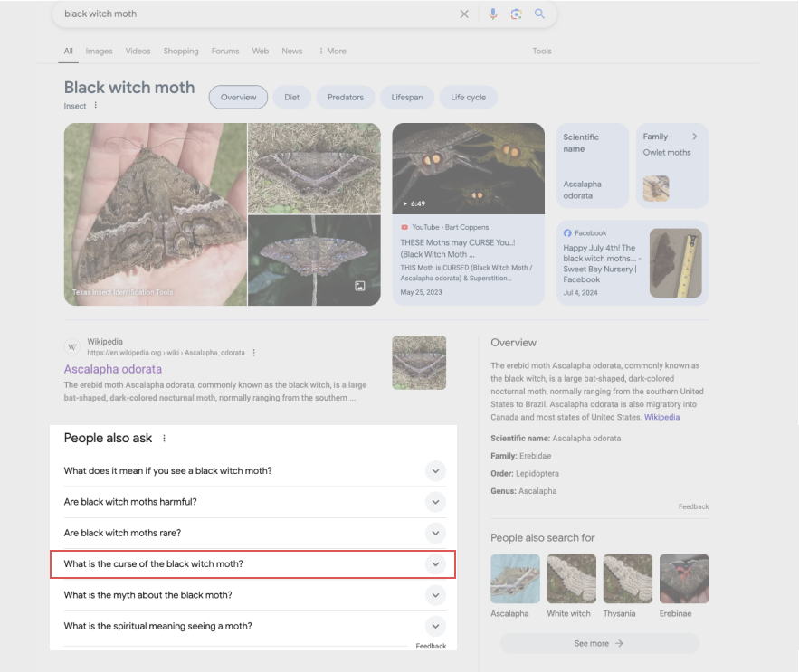Viewport: 799px width, 672px height.
Task: Open search Tools
Action: [542, 51]
